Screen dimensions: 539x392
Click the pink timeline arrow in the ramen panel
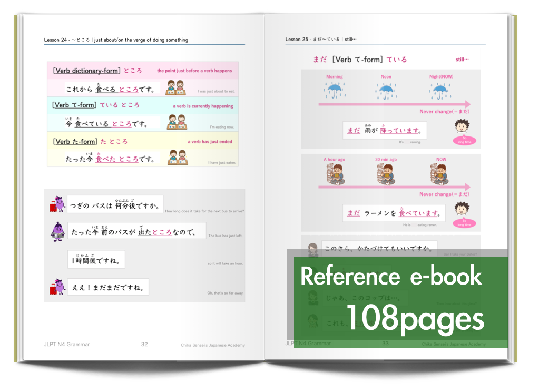point(394,187)
